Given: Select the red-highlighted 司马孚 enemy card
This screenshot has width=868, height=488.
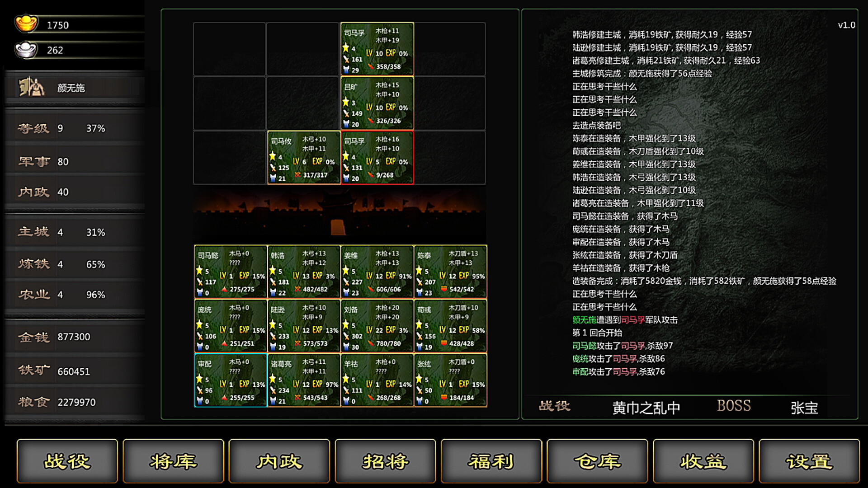Looking at the screenshot, I should pyautogui.click(x=377, y=158).
